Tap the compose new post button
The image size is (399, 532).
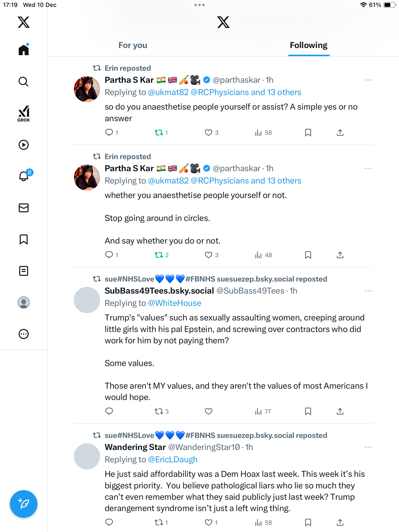click(24, 504)
